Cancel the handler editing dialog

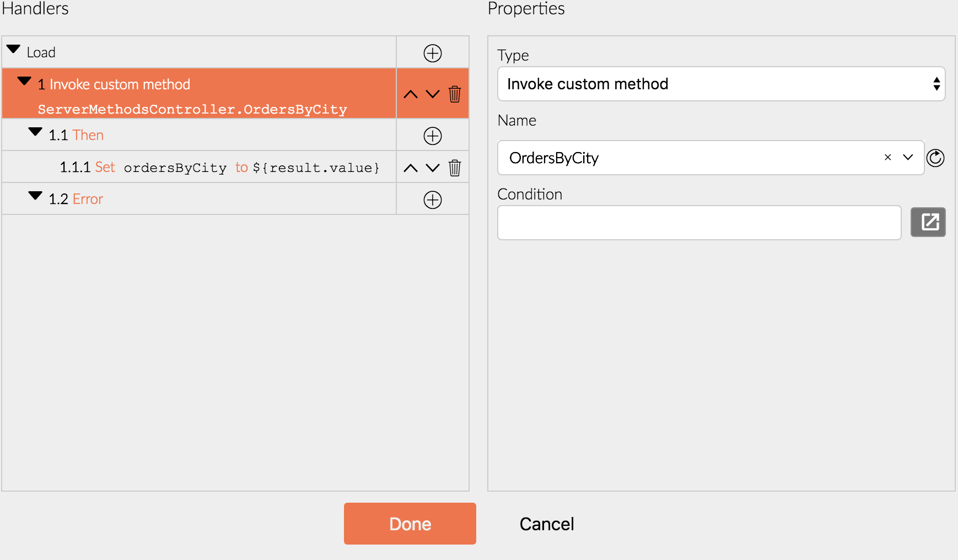(547, 524)
